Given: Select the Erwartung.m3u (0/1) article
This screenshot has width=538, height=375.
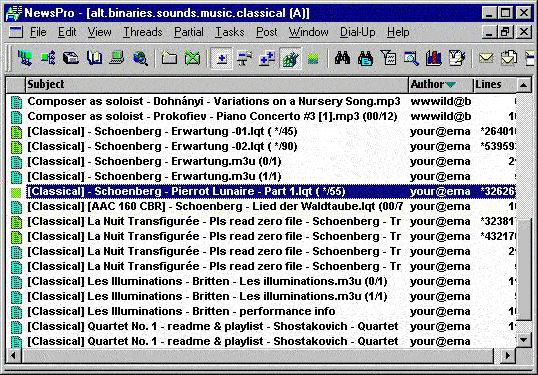Looking at the screenshot, I should (261, 162).
